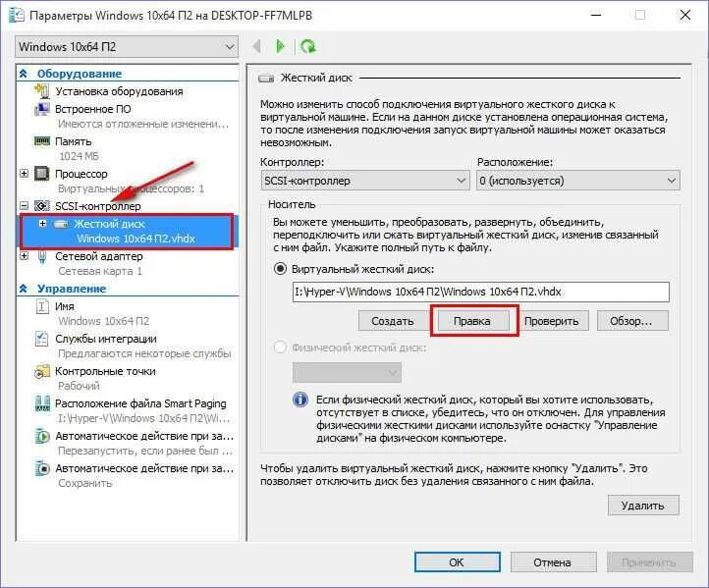The height and width of the screenshot is (588, 709).
Task: Click the Встроенное ПО icon
Action: [x=42, y=109]
